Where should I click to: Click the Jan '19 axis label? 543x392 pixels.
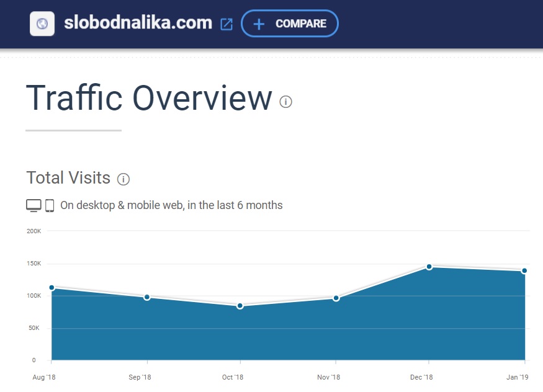coord(518,377)
